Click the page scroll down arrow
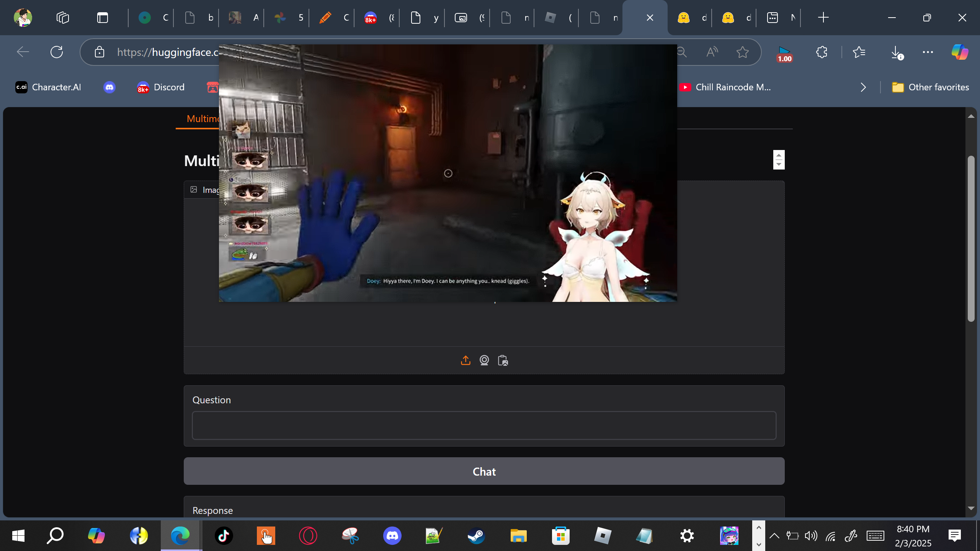This screenshot has height=551, width=980. click(971, 509)
